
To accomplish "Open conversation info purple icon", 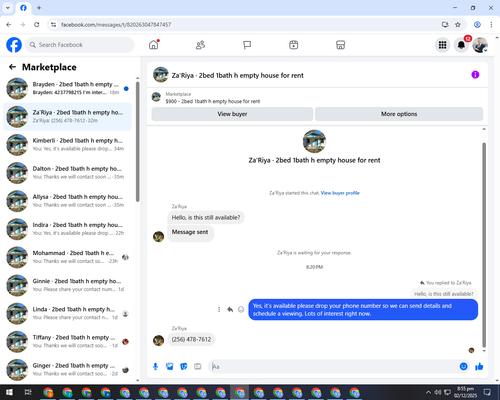I will tap(475, 75).
